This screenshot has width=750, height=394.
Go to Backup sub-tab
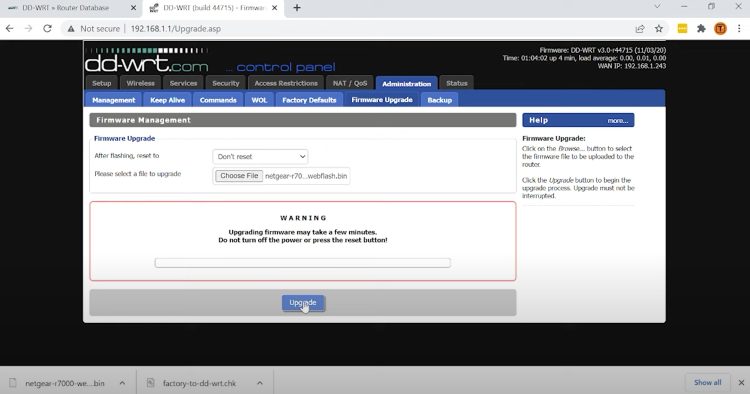coord(440,100)
